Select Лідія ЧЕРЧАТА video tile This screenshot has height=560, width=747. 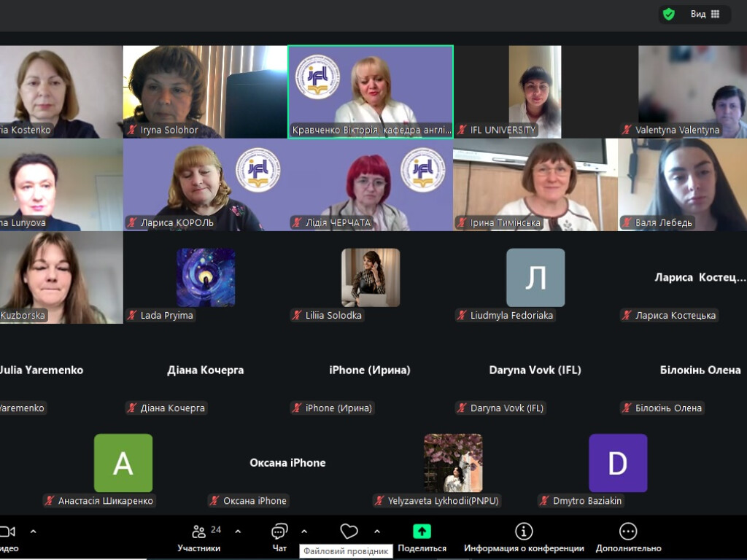click(x=370, y=184)
